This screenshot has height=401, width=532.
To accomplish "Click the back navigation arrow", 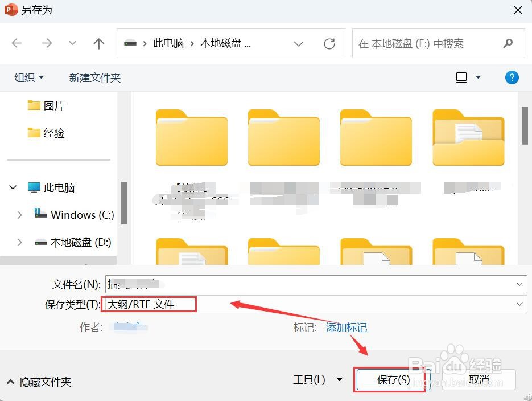I will [17, 43].
